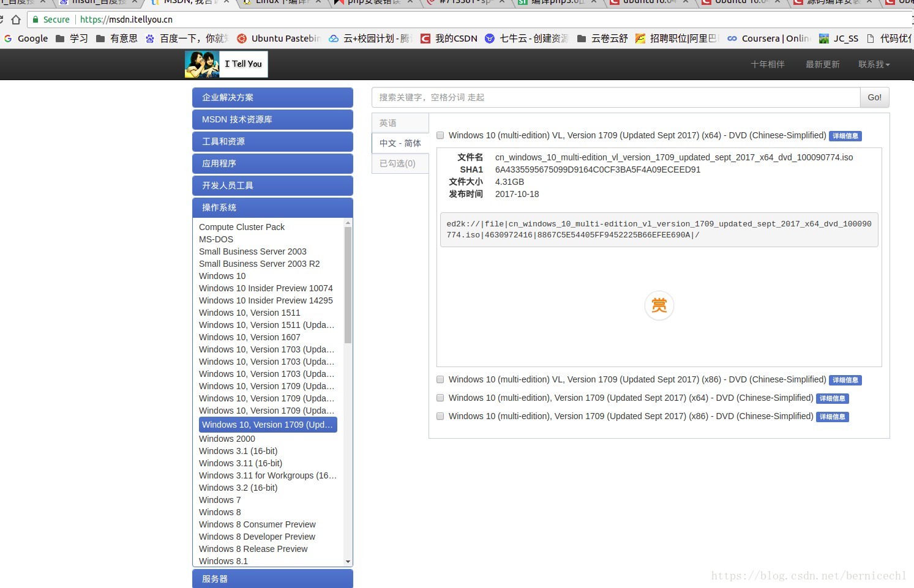Image resolution: width=914 pixels, height=588 pixels.
Task: Open the 我的CSDN bookmark
Action: [x=449, y=39]
